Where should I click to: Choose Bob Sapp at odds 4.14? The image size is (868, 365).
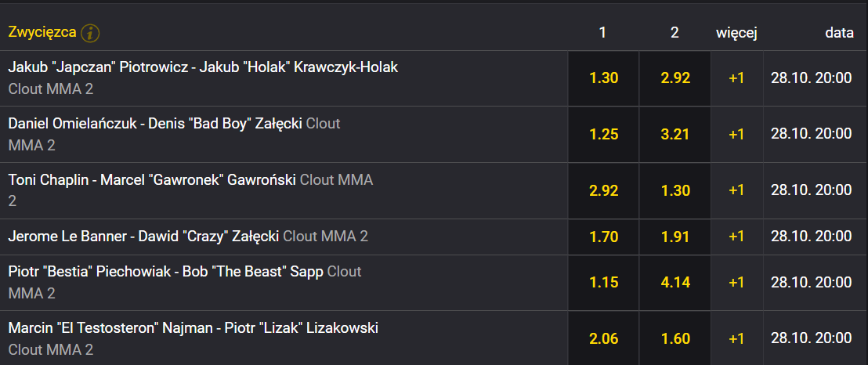[675, 283]
